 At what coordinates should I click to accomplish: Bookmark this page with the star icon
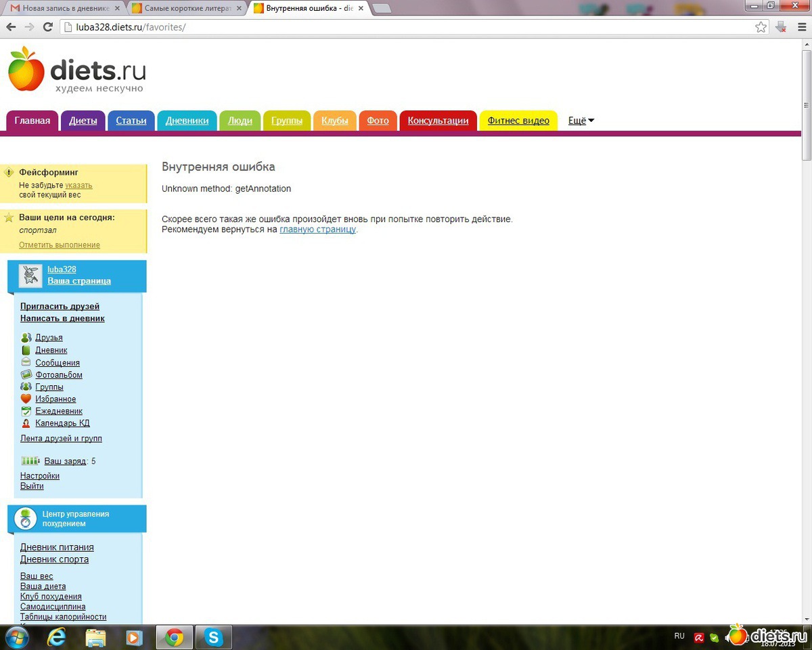(761, 27)
